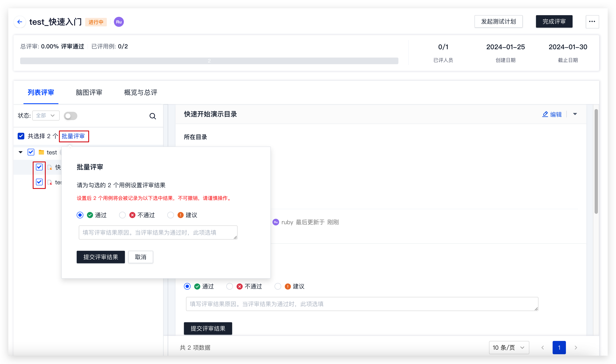Uncheck the 快 case checkbox
Screen dimensions: 616x364
click(39, 167)
